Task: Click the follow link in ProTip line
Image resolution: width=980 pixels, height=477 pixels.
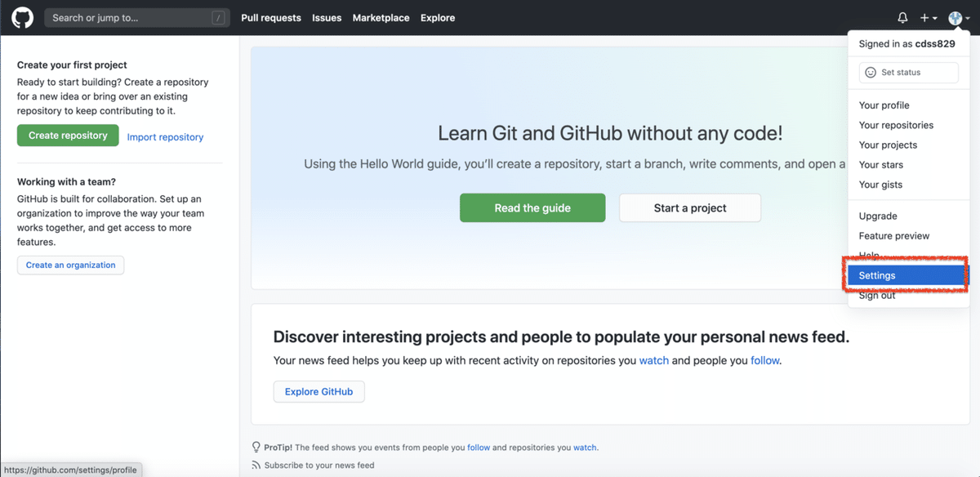Action: [x=479, y=448]
